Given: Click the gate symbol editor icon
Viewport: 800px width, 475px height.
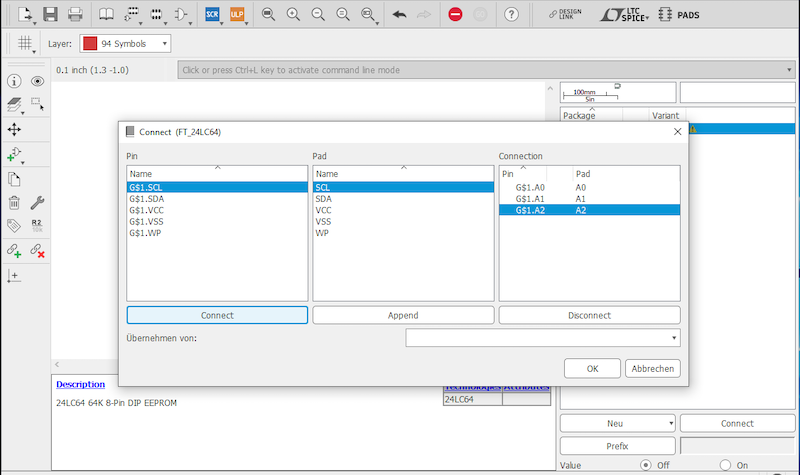Looking at the screenshot, I should (181, 14).
